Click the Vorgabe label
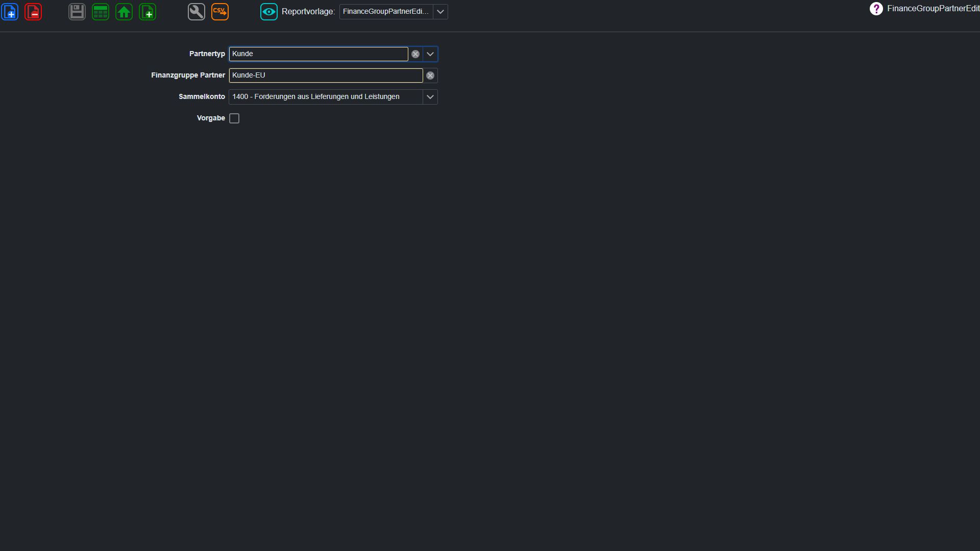 tap(211, 118)
